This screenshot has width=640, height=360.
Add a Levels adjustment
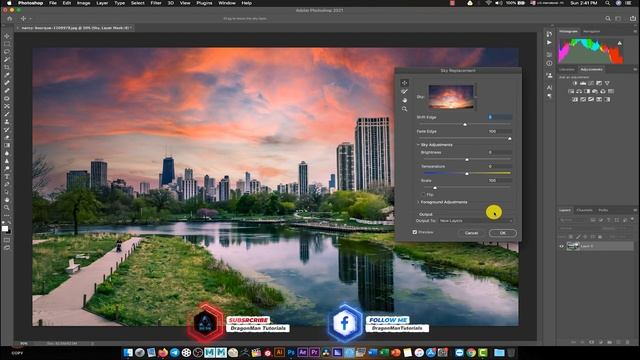[583, 83]
